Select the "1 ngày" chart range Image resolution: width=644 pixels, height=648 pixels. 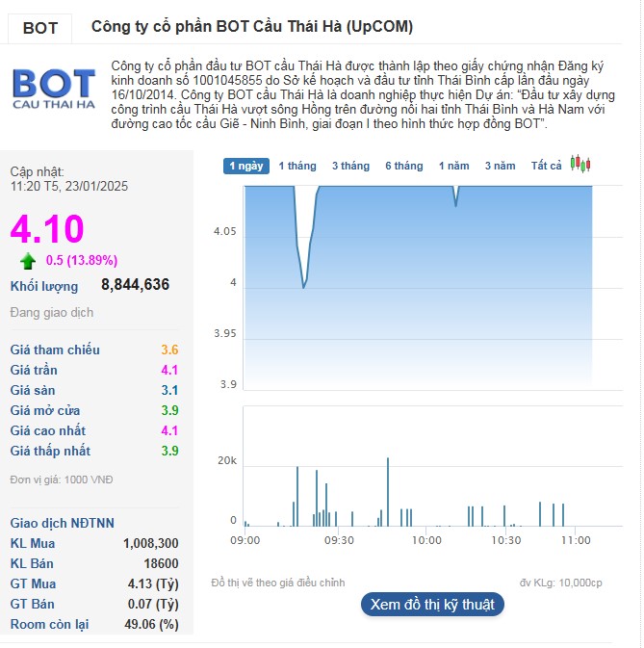click(246, 166)
